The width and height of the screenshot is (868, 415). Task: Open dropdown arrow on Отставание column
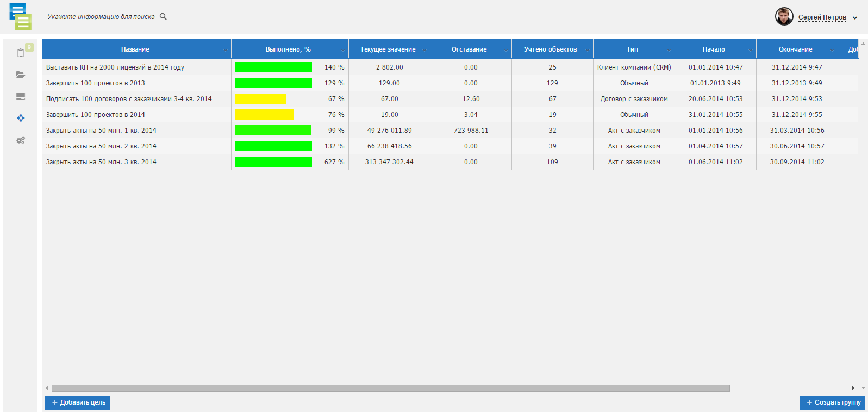[506, 50]
